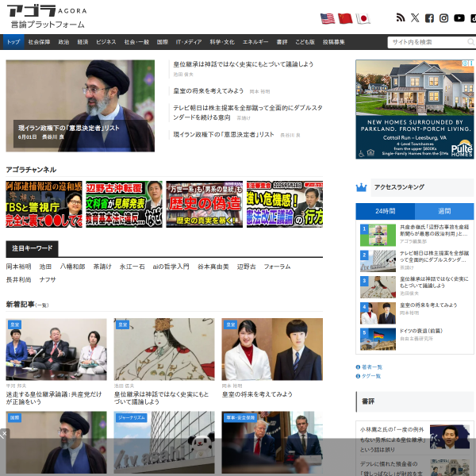Click the search magnifier icon

coord(470,42)
